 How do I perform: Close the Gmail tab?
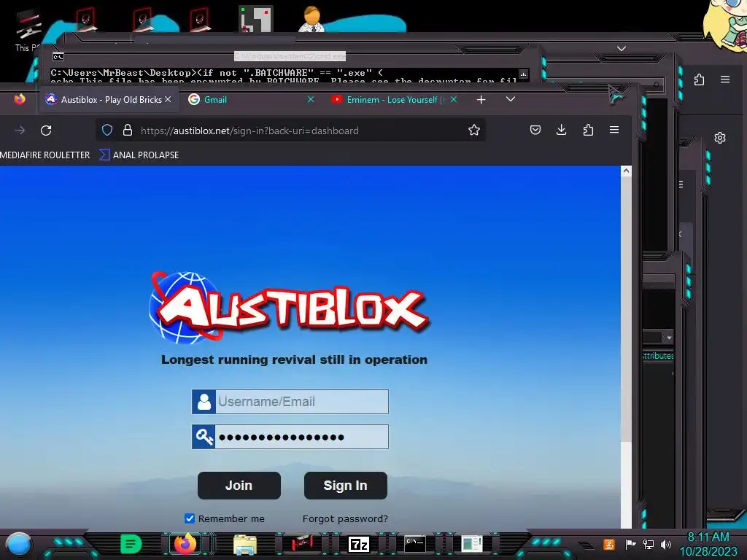point(311,99)
